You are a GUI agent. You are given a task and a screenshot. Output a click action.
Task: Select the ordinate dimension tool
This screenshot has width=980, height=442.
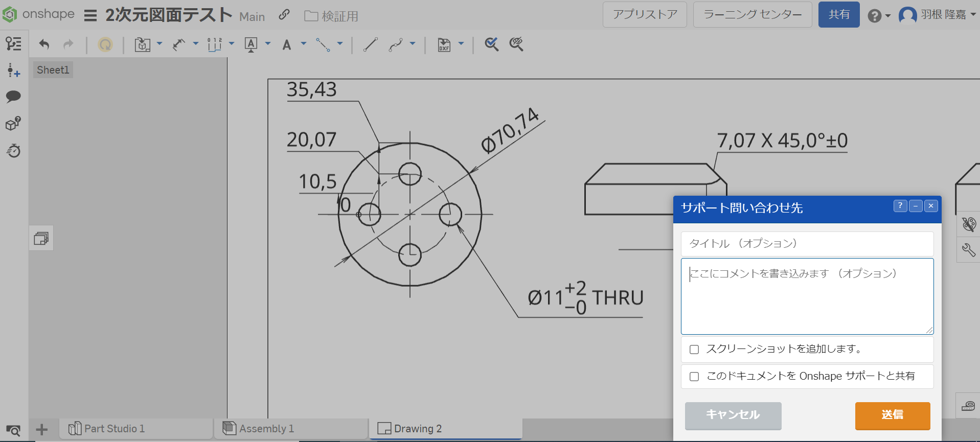[215, 44]
